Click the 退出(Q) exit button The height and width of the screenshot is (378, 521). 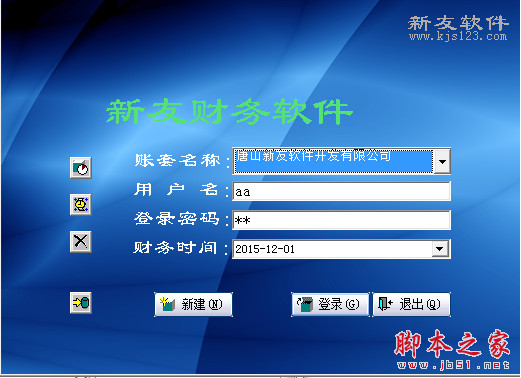pyautogui.click(x=412, y=304)
